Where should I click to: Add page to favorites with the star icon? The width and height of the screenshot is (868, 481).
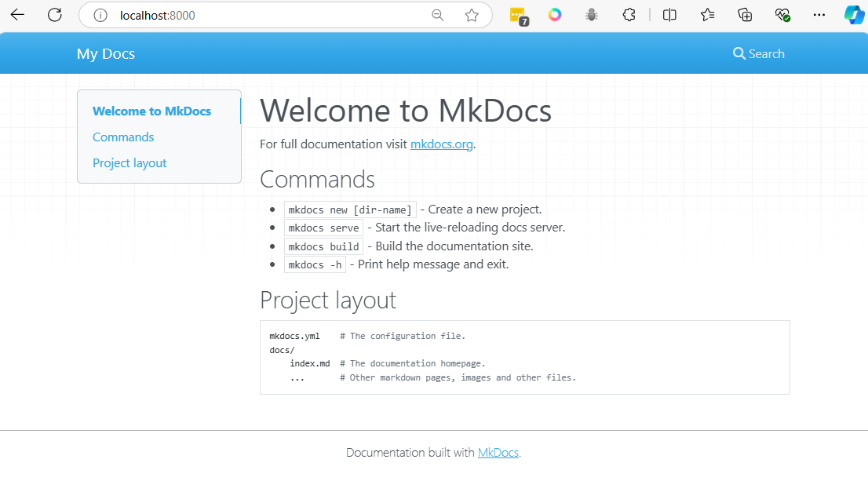[472, 15]
